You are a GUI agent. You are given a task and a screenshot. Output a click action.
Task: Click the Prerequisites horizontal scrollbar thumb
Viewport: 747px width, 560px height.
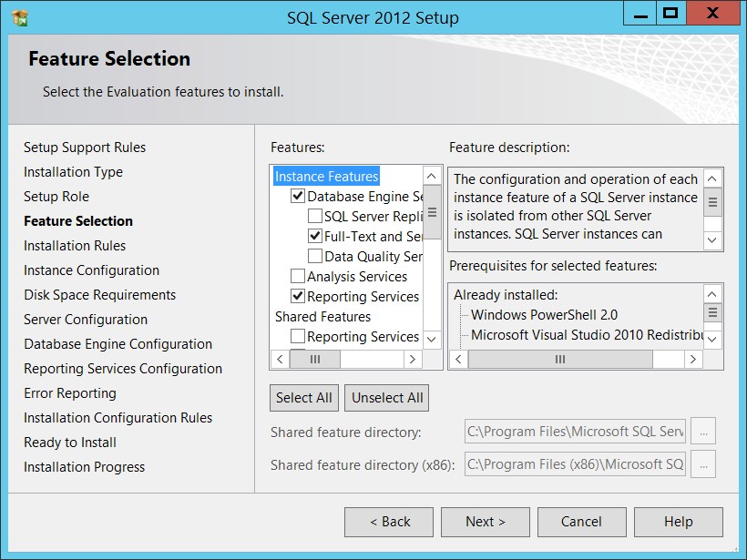[x=560, y=359]
